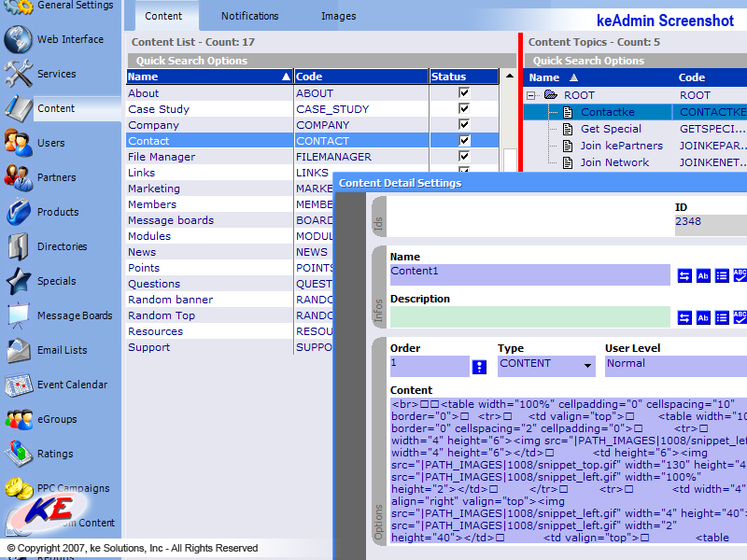
Task: Click the up arrow of the Content List scrollbar
Action: coord(510,77)
